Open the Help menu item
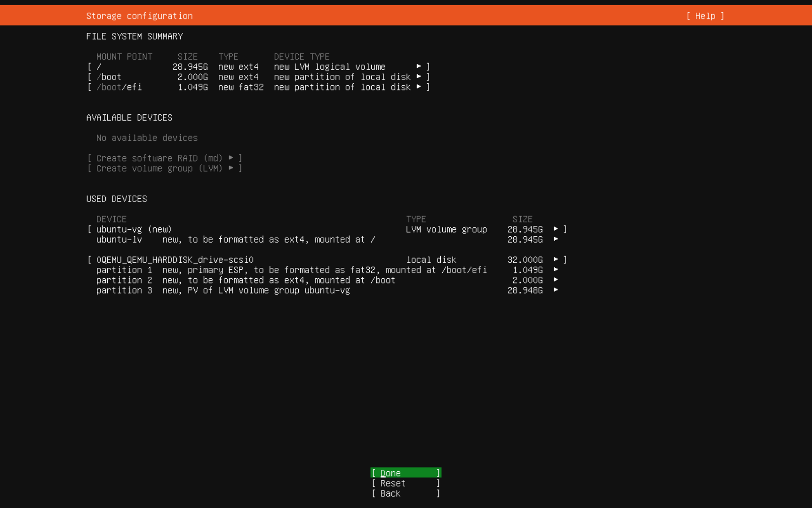The image size is (812, 508). [x=704, y=16]
